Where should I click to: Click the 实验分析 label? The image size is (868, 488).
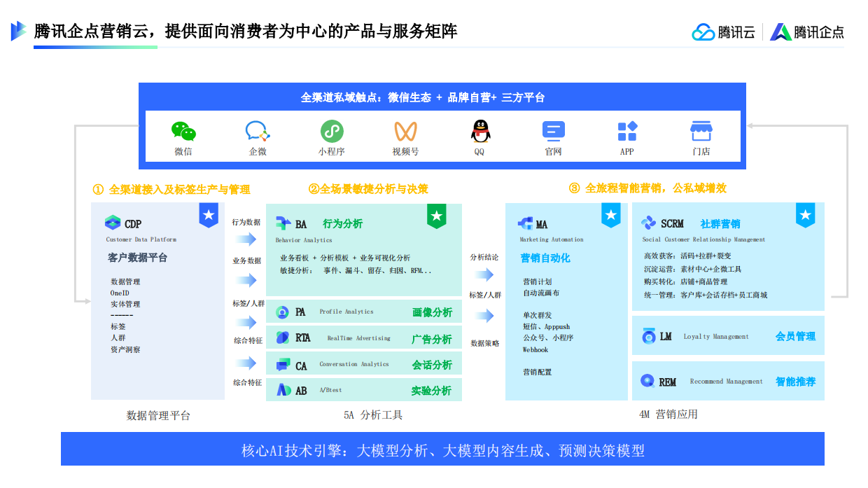pyautogui.click(x=431, y=391)
